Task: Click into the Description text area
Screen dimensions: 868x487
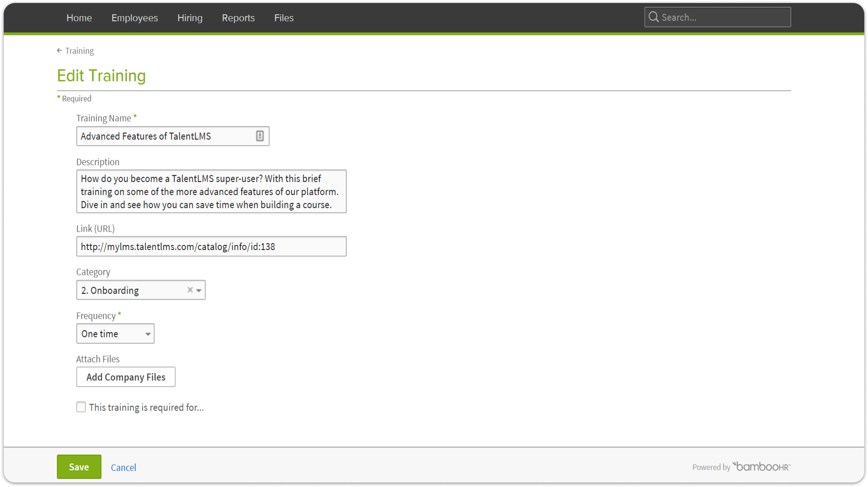Action: coord(211,191)
